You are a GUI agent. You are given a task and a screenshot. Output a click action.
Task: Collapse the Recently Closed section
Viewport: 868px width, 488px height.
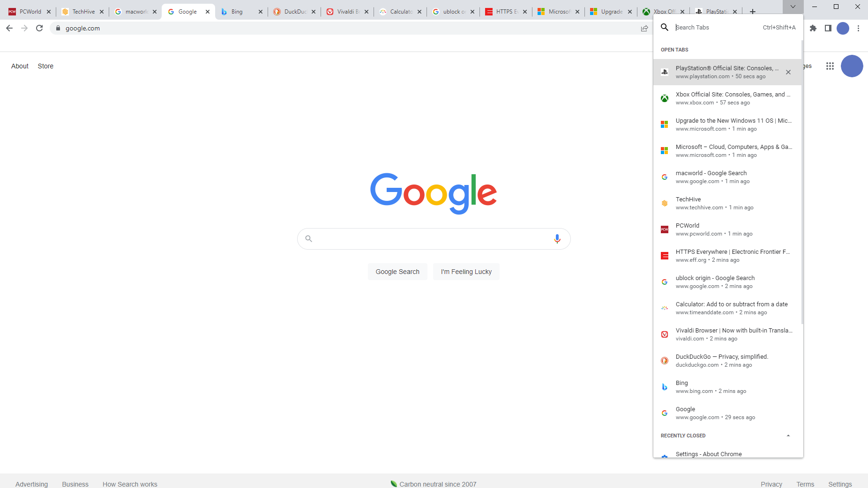tap(788, 436)
